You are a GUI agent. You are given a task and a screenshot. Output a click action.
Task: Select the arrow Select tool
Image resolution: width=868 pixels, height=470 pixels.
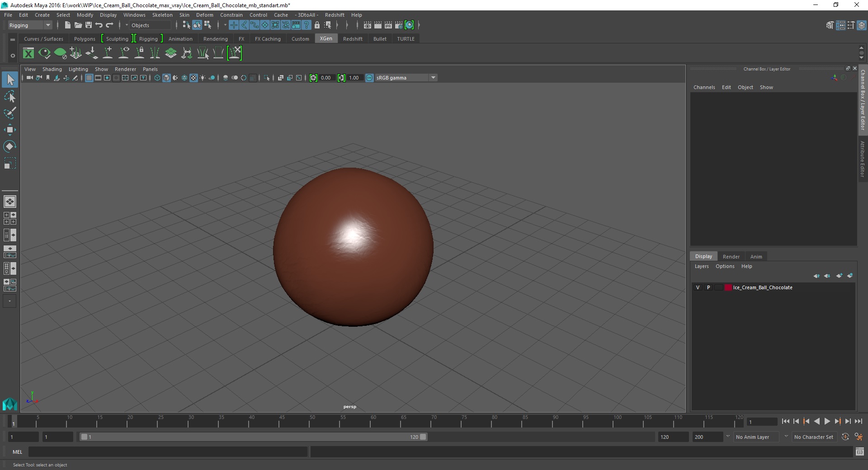click(10, 80)
